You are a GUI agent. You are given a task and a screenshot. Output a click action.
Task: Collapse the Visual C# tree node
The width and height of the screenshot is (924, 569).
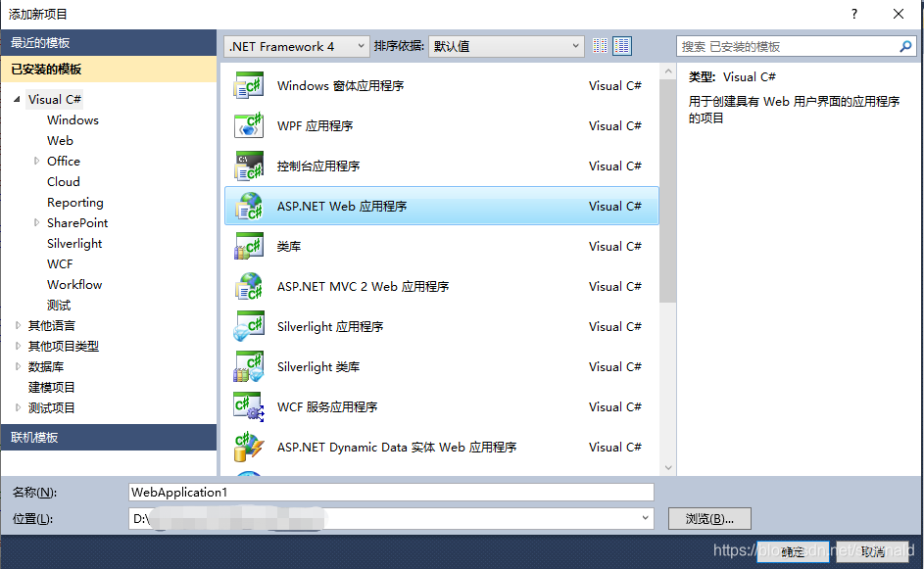click(17, 99)
